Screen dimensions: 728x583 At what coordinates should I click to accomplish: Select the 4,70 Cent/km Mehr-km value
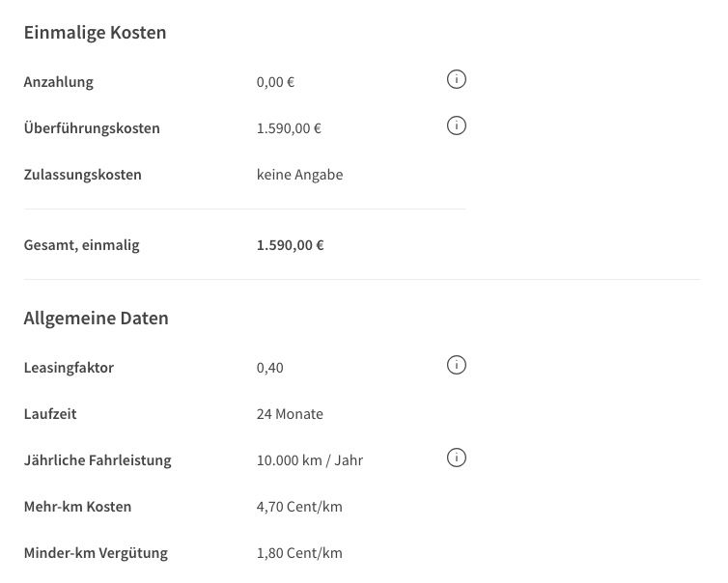pyautogui.click(x=299, y=507)
